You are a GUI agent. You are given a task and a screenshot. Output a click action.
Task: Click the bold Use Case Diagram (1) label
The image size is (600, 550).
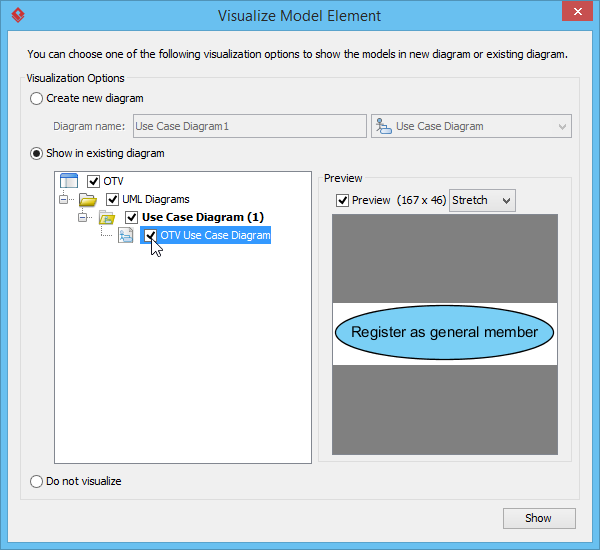[203, 217]
